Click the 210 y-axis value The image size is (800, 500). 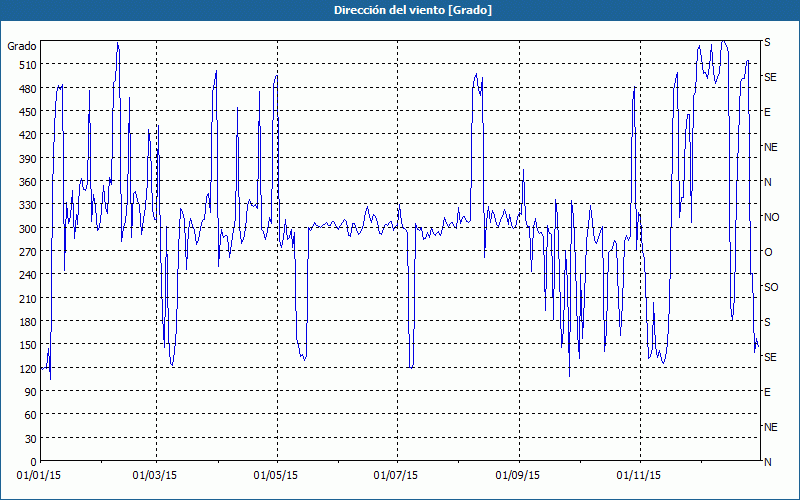click(x=28, y=299)
